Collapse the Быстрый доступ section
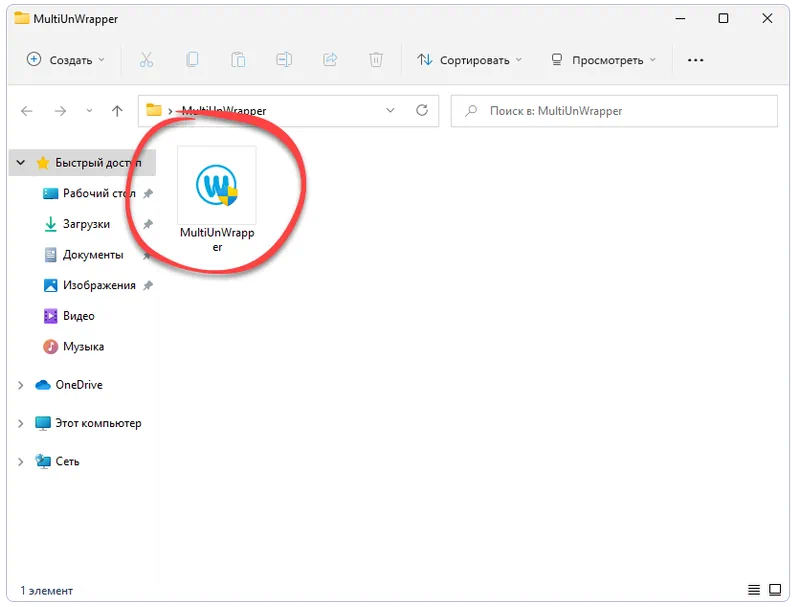800x607 pixels. [x=20, y=163]
